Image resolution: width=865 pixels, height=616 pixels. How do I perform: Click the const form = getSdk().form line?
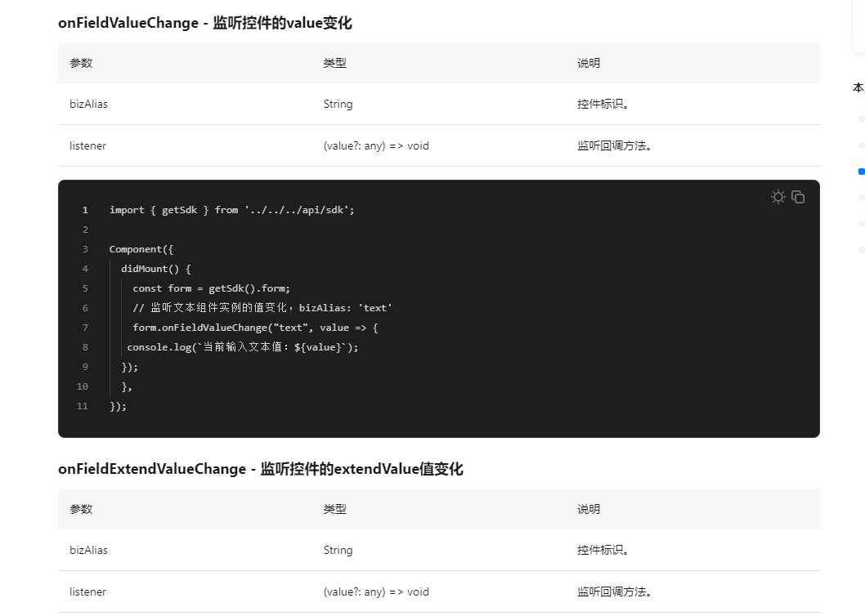click(x=211, y=288)
